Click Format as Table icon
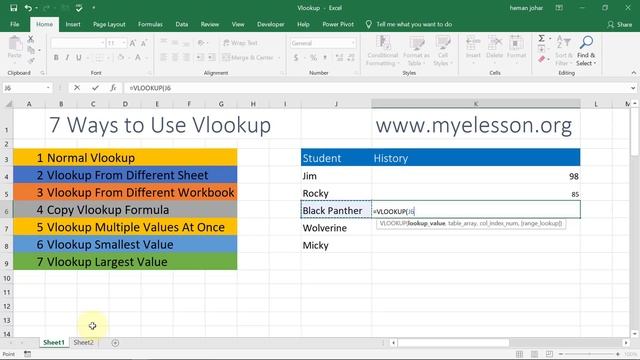Image resolution: width=640 pixels, height=360 pixels. tap(416, 51)
